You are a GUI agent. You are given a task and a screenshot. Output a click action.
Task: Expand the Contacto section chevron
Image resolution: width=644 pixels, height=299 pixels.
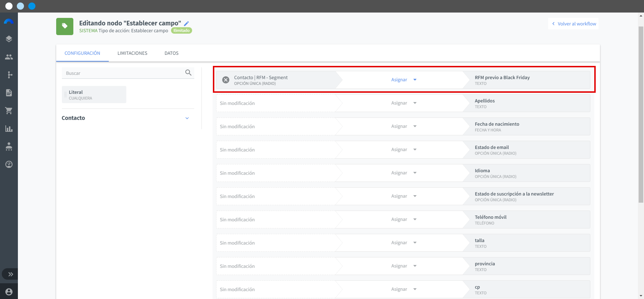(187, 118)
